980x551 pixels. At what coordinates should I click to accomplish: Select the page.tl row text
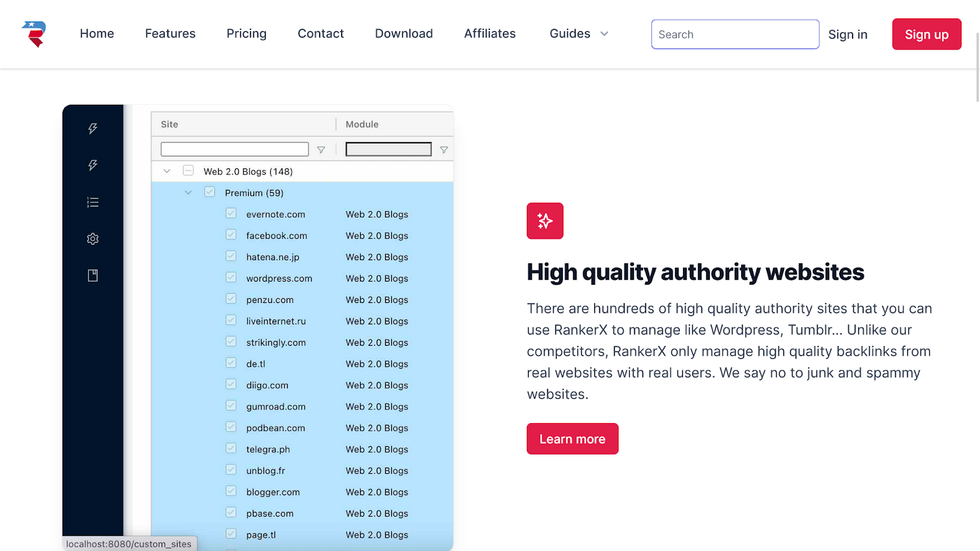(x=261, y=536)
